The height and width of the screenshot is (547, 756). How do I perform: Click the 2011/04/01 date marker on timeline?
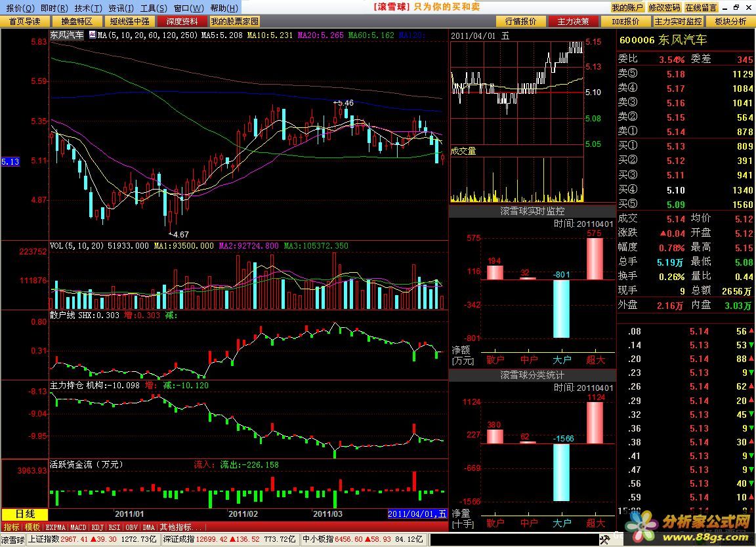[x=417, y=514]
